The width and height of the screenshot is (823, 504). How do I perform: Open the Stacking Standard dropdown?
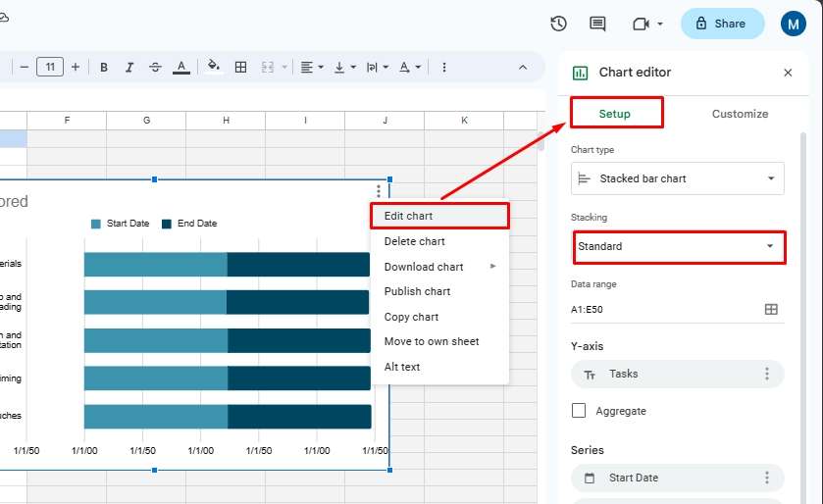coord(679,246)
